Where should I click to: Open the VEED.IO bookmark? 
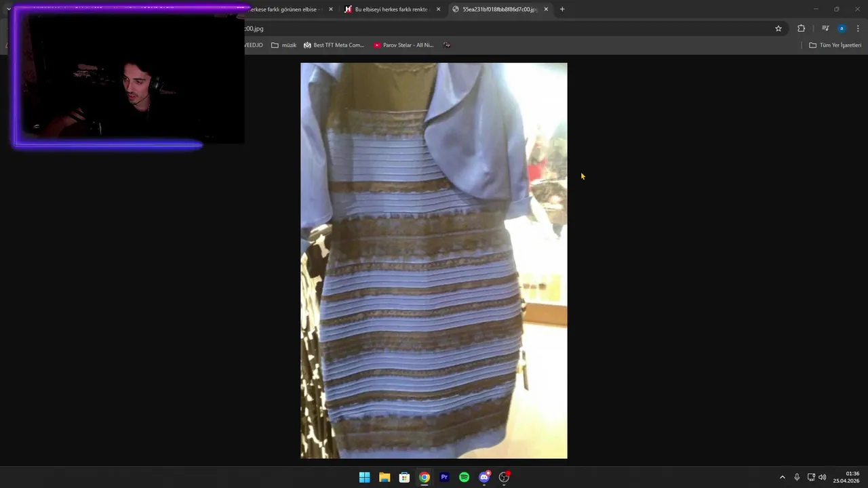tap(254, 45)
